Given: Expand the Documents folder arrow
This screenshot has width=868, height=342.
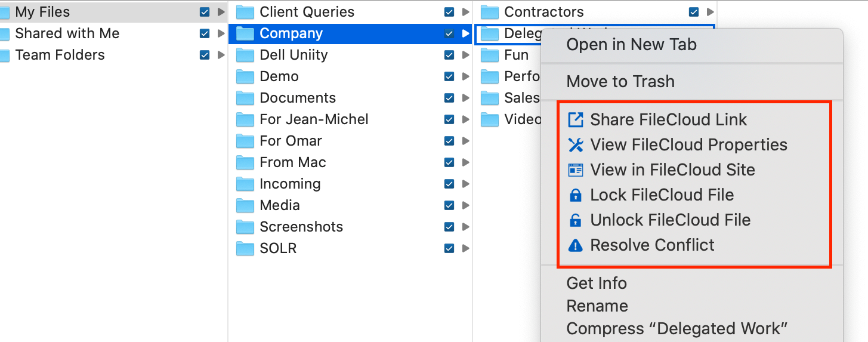Looking at the screenshot, I should pos(465,98).
